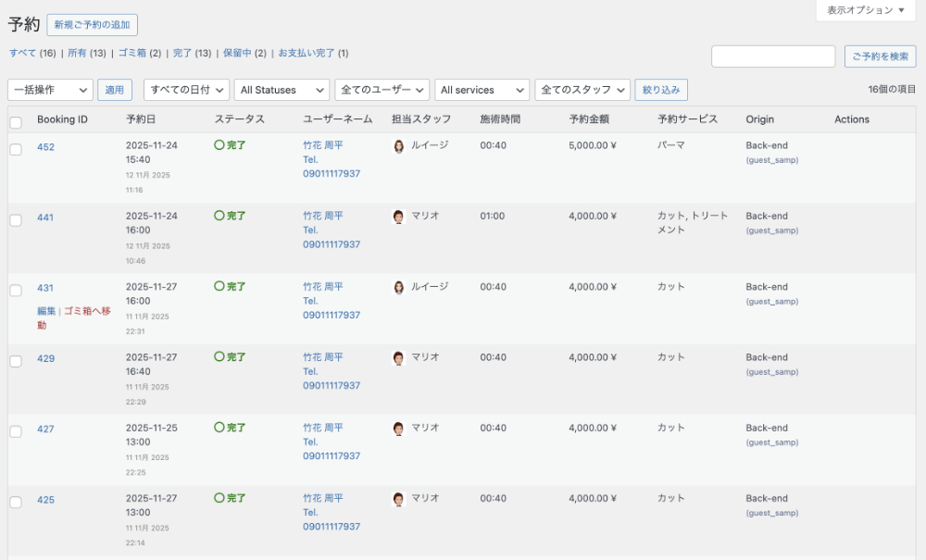This screenshot has width=926, height=560.
Task: Click the 完了 status icon for booking 441
Action: pos(219,216)
